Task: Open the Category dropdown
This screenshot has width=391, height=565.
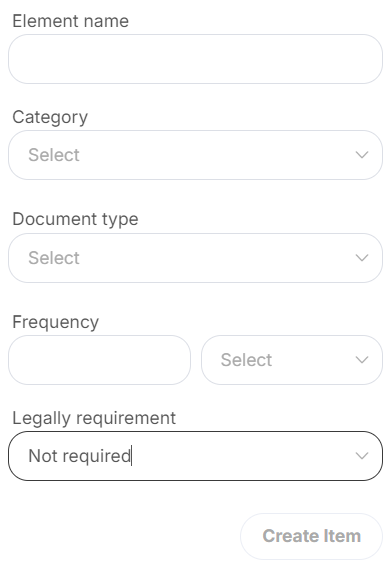Action: [195, 155]
